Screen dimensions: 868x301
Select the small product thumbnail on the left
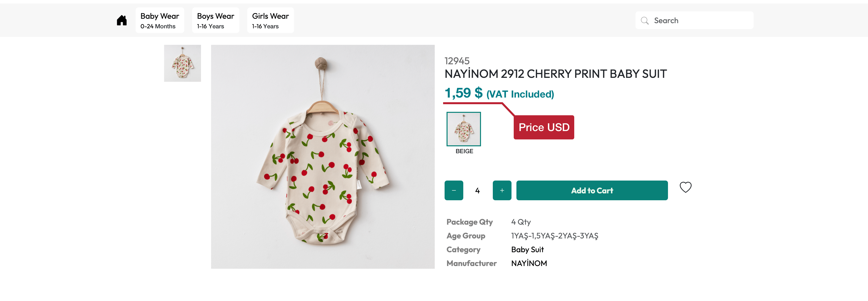tap(182, 64)
